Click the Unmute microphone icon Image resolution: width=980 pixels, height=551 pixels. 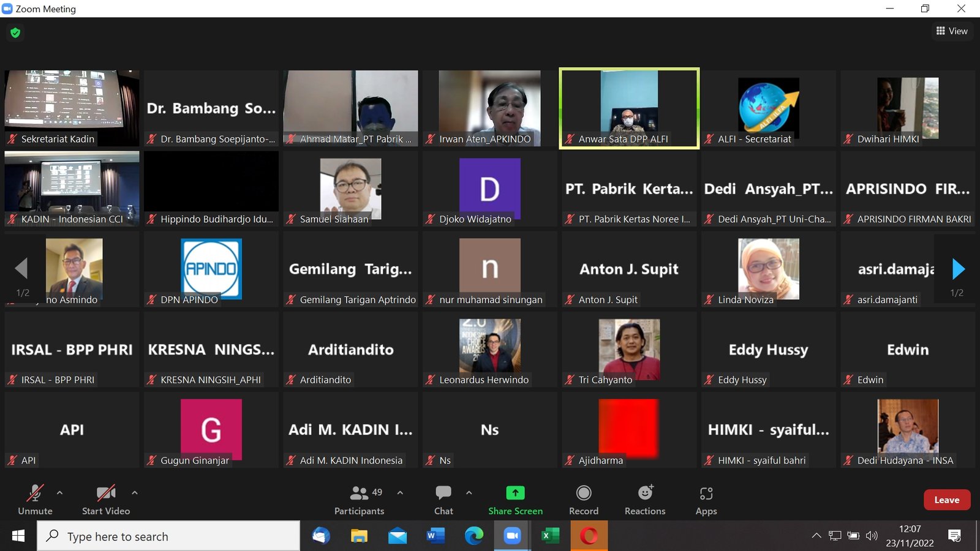click(x=35, y=493)
